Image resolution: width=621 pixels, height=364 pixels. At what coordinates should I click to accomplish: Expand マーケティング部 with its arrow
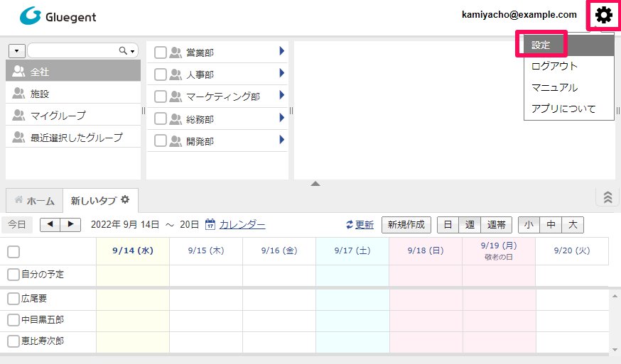pos(281,95)
